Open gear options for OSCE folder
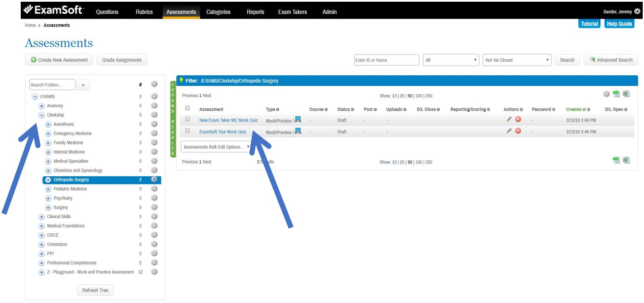644x303 pixels. [154, 235]
